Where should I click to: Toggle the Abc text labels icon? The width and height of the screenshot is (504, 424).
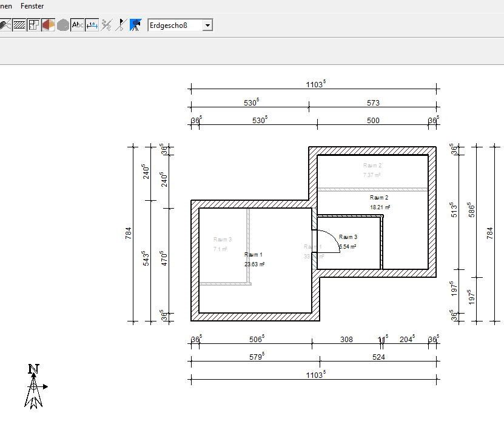coord(78,25)
